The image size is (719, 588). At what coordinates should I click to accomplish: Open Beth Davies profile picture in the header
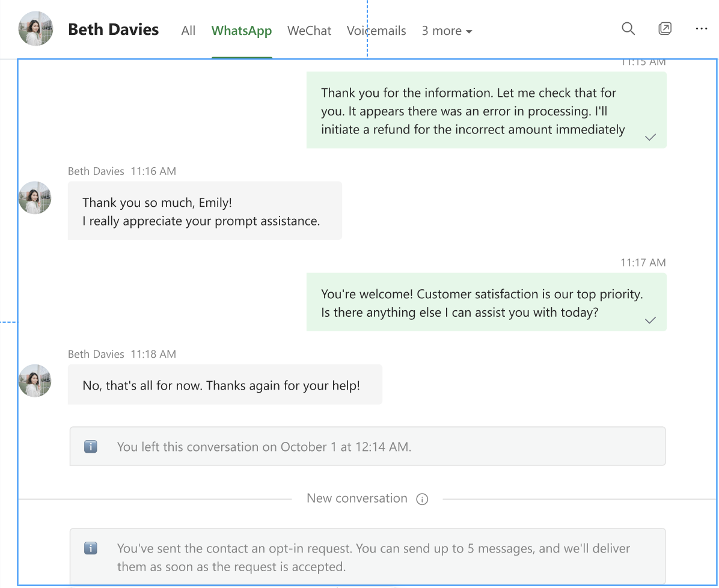click(35, 28)
